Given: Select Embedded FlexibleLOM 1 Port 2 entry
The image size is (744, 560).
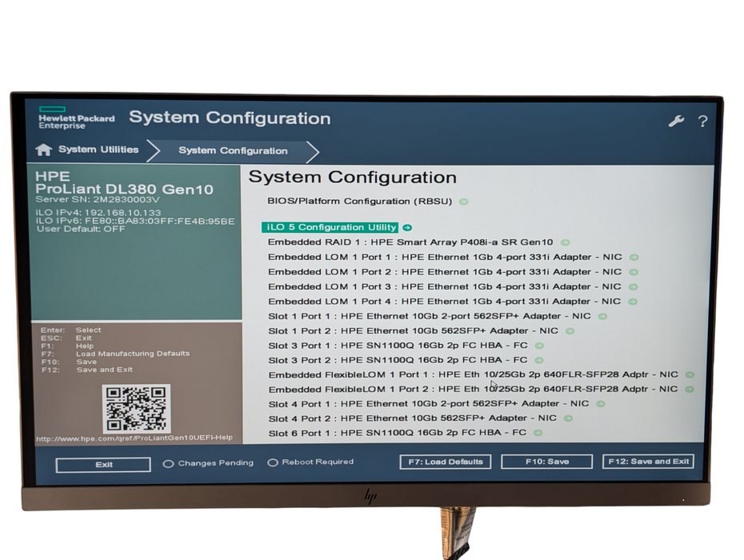Looking at the screenshot, I should [x=472, y=389].
